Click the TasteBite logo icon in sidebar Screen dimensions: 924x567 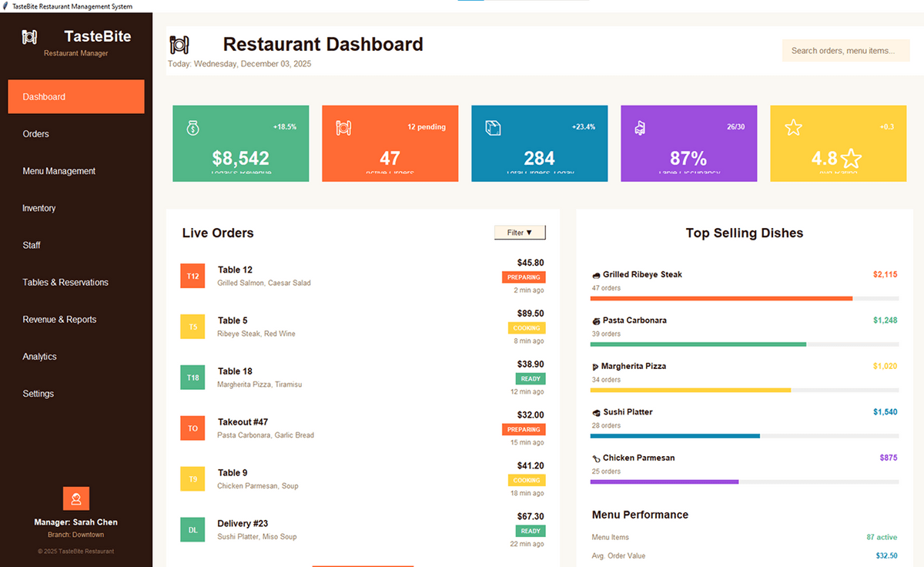click(30, 36)
